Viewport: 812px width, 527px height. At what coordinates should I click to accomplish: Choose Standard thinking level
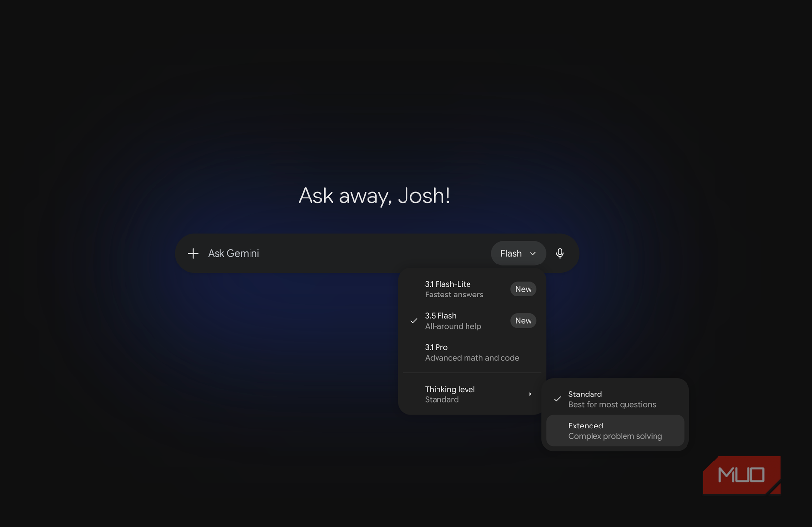[615, 399]
